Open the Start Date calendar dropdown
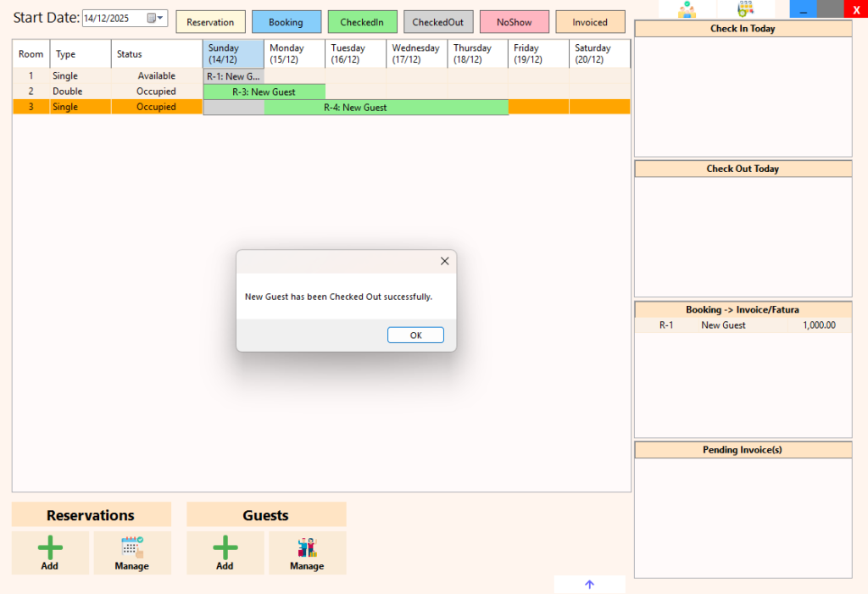868x594 pixels. coord(155,19)
